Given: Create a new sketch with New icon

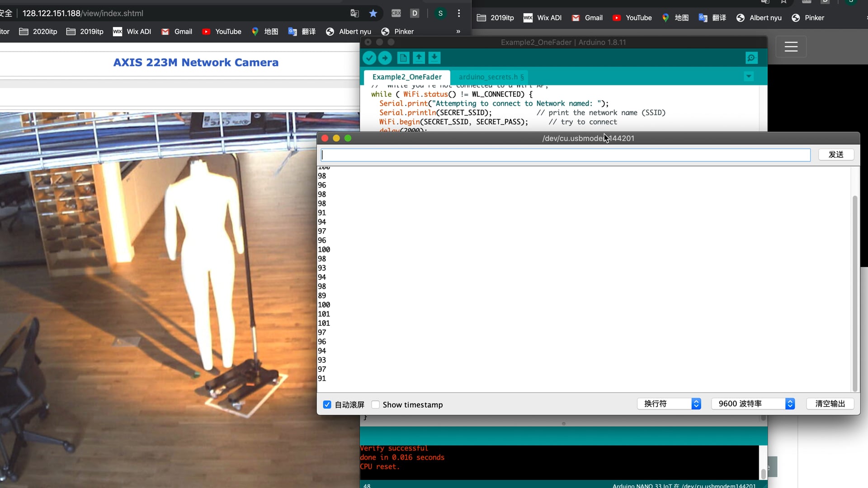Looking at the screenshot, I should 403,58.
